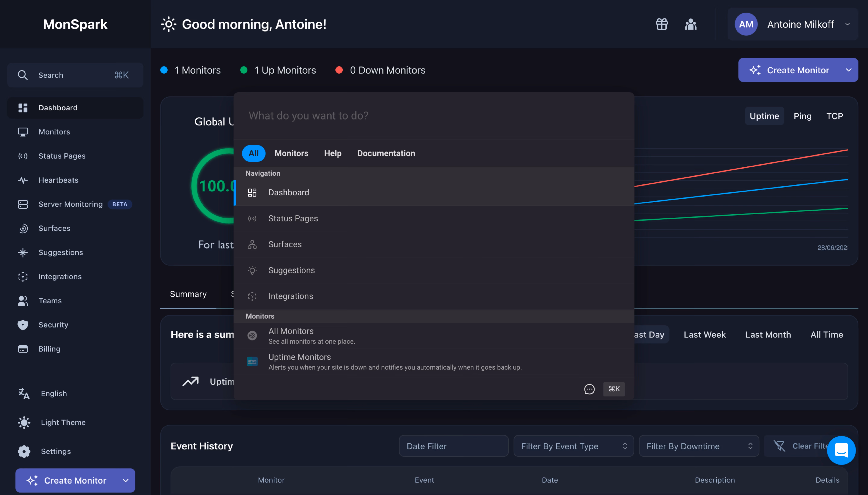Viewport: 868px width, 495px height.
Task: Open the gift rewards icon in header
Action: (661, 24)
